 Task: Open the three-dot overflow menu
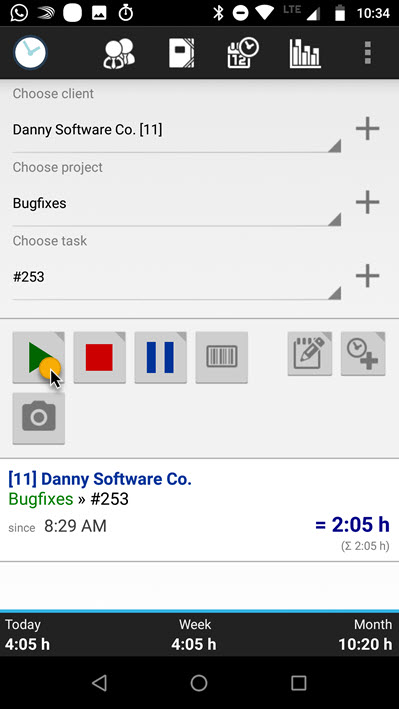click(x=368, y=53)
